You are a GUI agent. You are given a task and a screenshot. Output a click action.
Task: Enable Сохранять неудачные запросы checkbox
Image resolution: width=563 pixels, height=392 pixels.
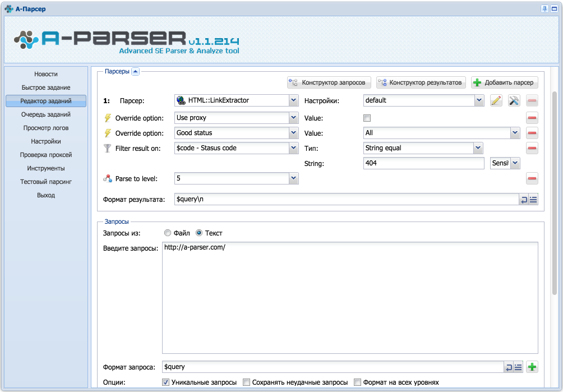[x=246, y=382]
